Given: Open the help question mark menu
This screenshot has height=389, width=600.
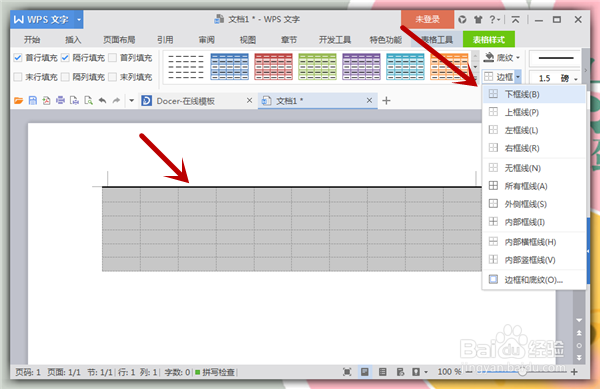Looking at the screenshot, I should [494, 20].
